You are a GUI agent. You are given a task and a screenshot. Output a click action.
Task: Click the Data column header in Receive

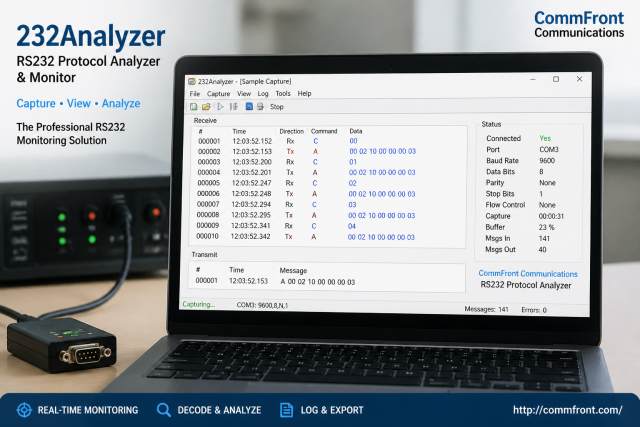356,131
